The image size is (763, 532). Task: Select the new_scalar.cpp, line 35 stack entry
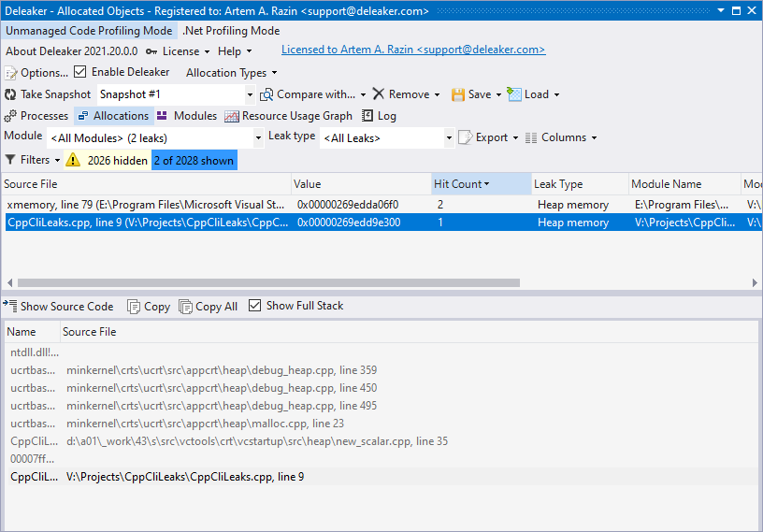[x=382, y=441]
